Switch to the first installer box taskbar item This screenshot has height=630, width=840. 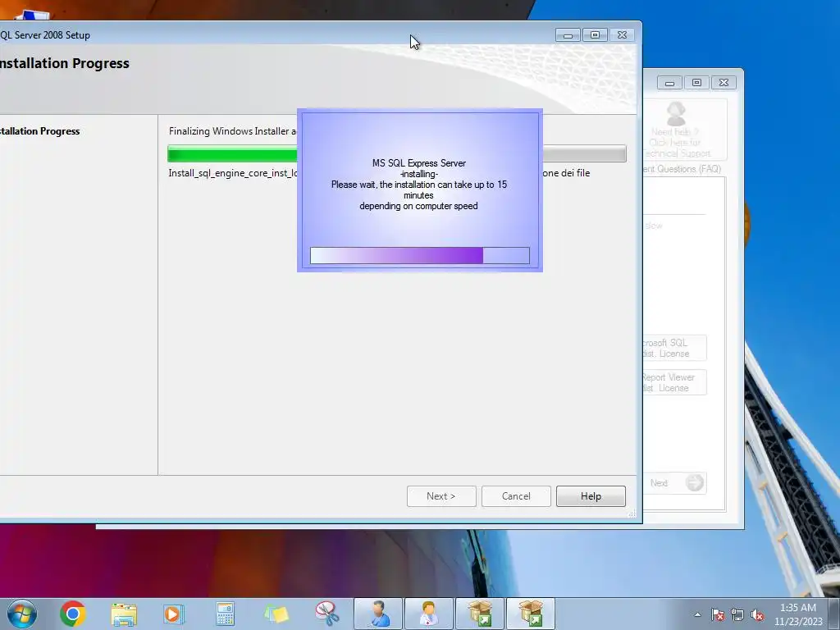[x=480, y=614]
